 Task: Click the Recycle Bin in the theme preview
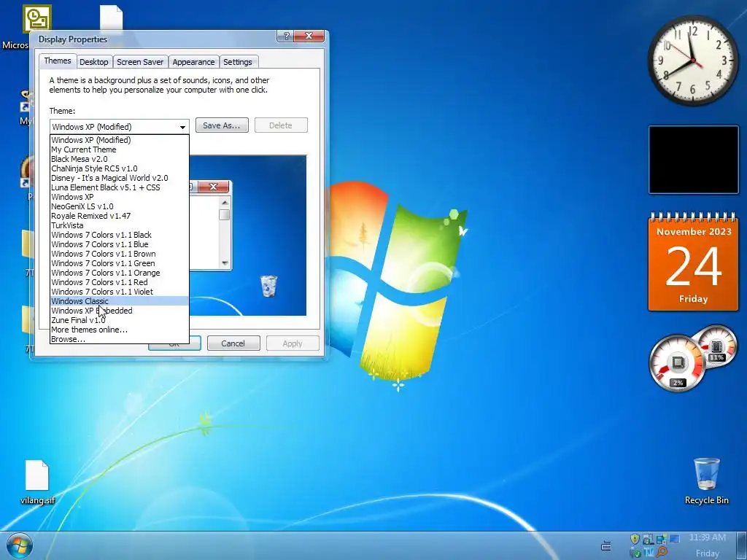pos(268,286)
